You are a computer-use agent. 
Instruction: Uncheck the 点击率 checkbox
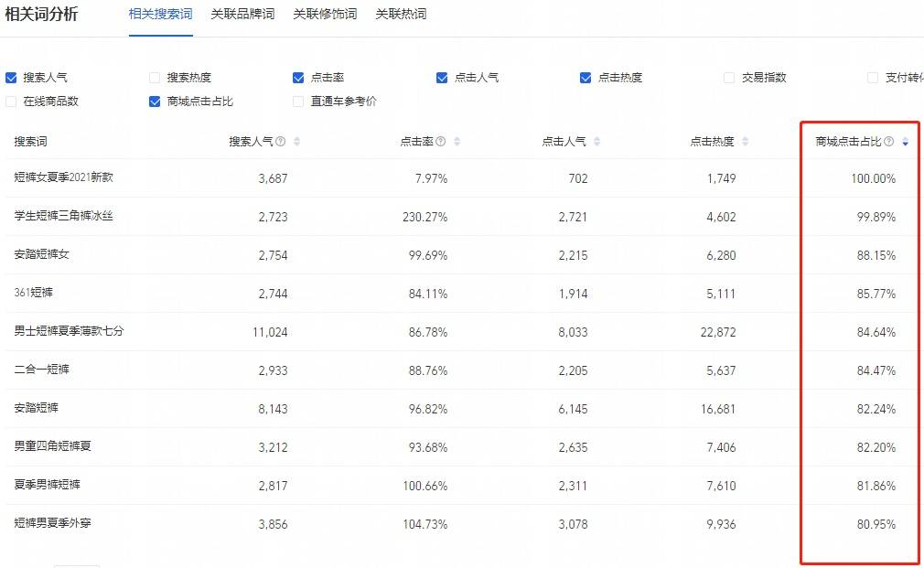[298, 78]
